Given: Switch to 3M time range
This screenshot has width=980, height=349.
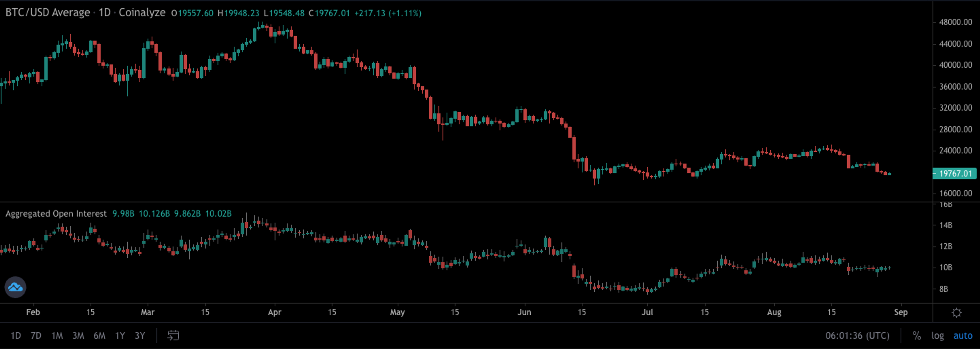Looking at the screenshot, I should click(x=78, y=336).
